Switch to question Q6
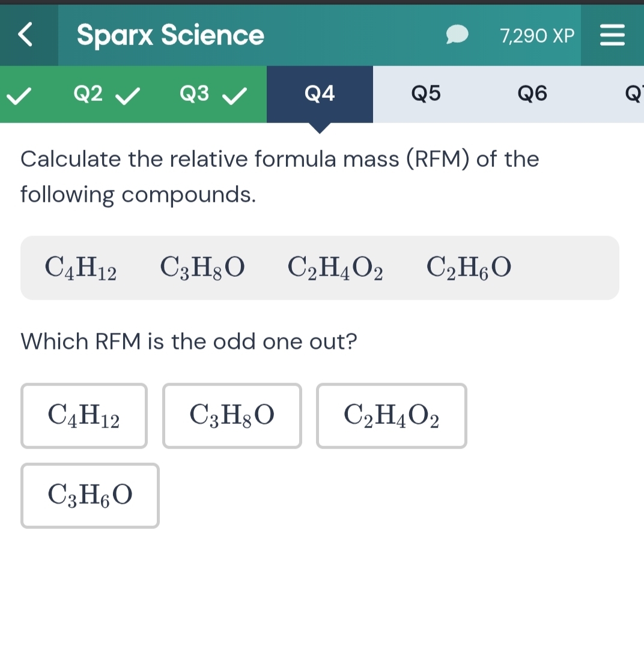 (x=532, y=93)
